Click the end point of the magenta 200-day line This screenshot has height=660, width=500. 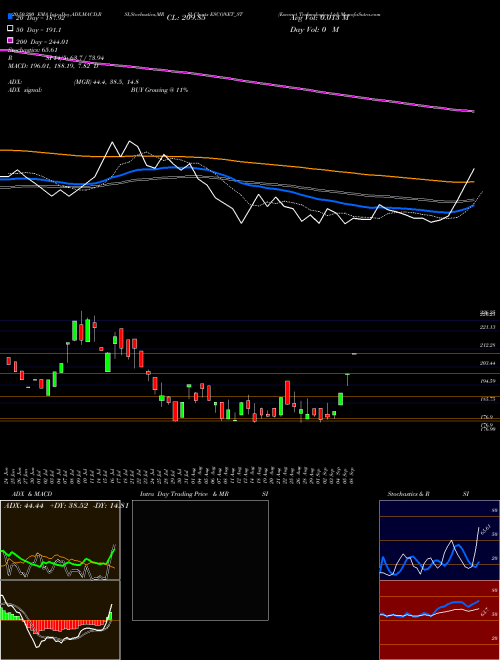click(x=473, y=111)
